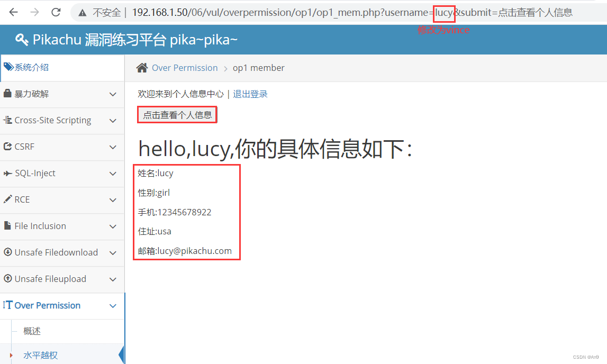
Task: Open the File Inclusion menu item
Action: click(62, 226)
